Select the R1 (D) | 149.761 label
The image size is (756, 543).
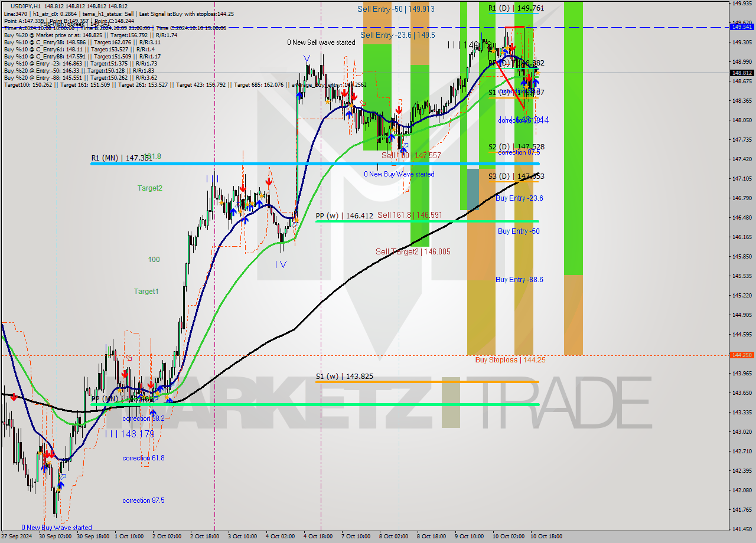tap(516, 8)
